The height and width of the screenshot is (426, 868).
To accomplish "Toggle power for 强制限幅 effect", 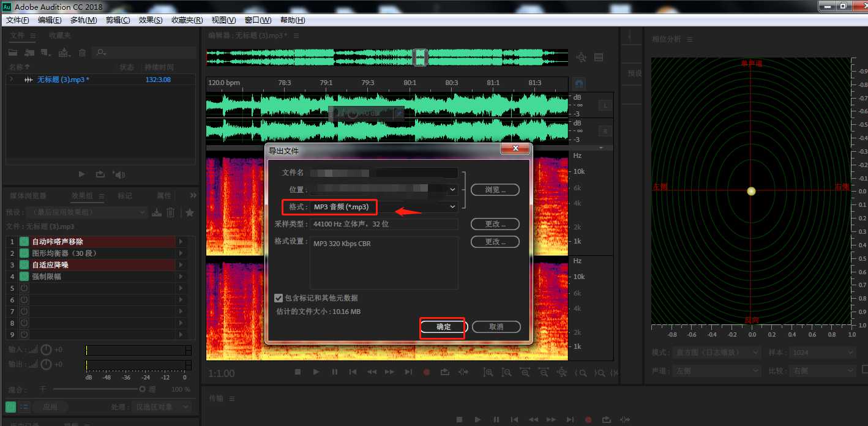I will [24, 277].
